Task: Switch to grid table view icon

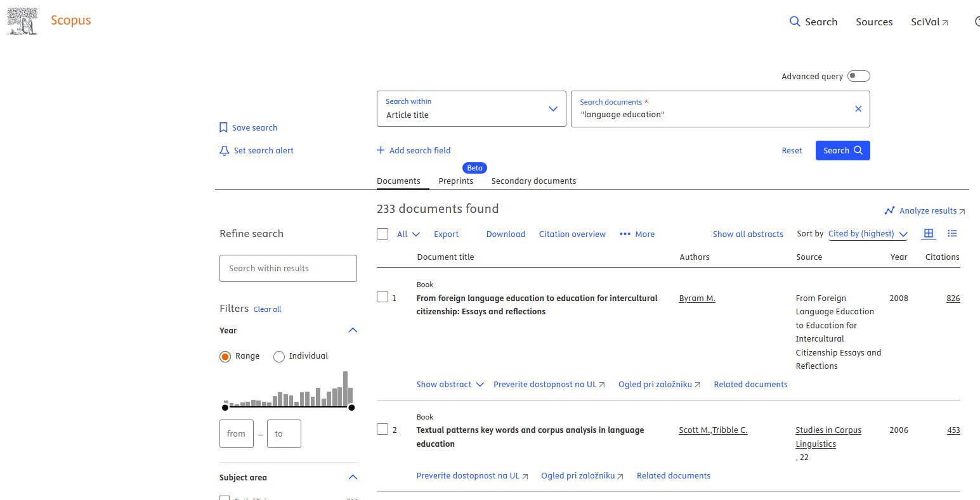Action: click(929, 233)
